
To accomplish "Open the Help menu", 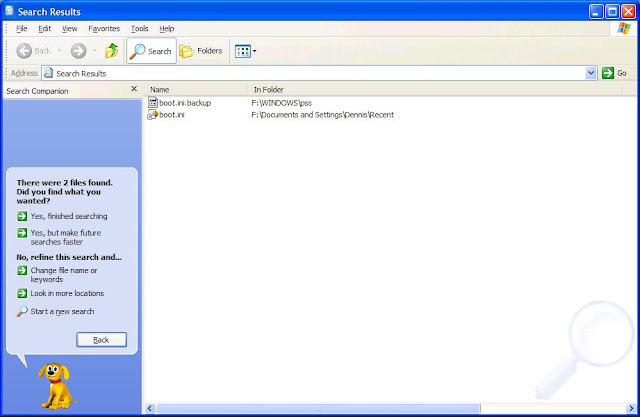I will coord(167,29).
